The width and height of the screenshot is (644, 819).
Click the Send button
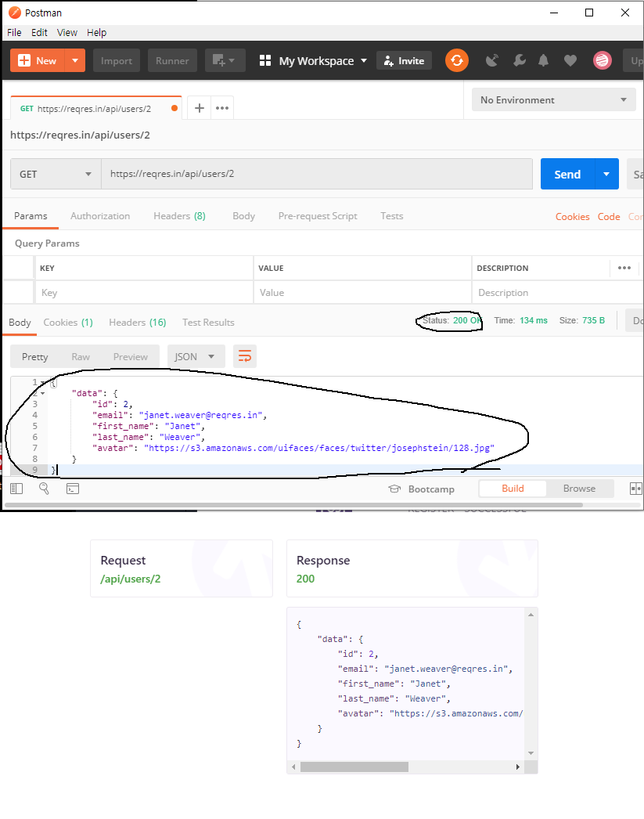click(567, 174)
